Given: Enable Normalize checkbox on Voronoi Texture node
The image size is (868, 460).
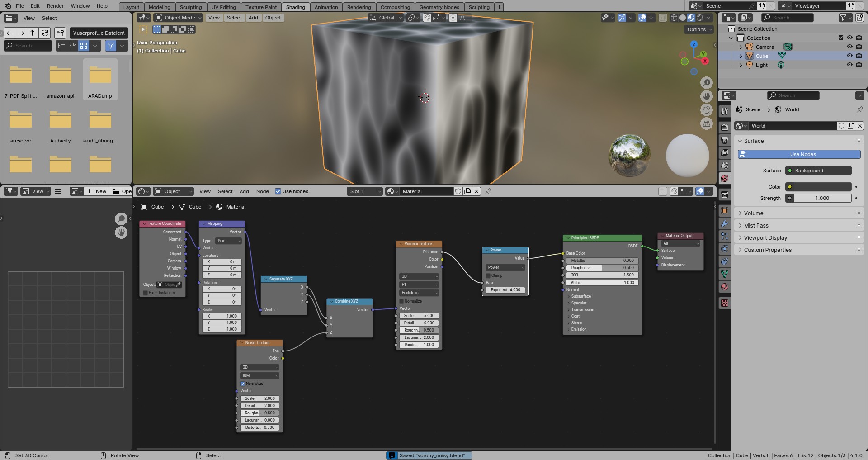Looking at the screenshot, I should click(x=401, y=301).
